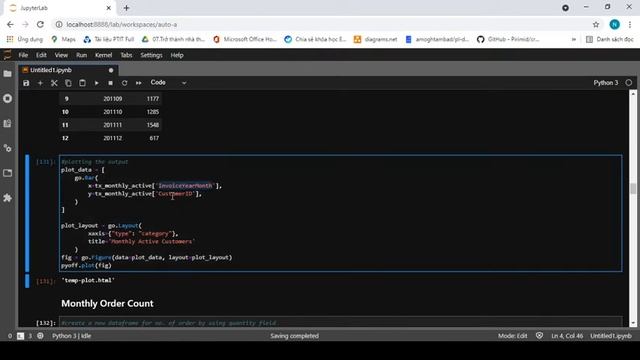Open extension manager puzzle icon
Image resolution: width=640 pixels, height=360 pixels.
click(7, 198)
